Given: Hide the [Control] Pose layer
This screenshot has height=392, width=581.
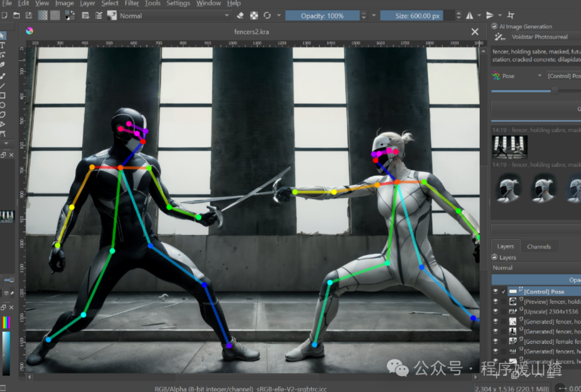Looking at the screenshot, I should [495, 291].
